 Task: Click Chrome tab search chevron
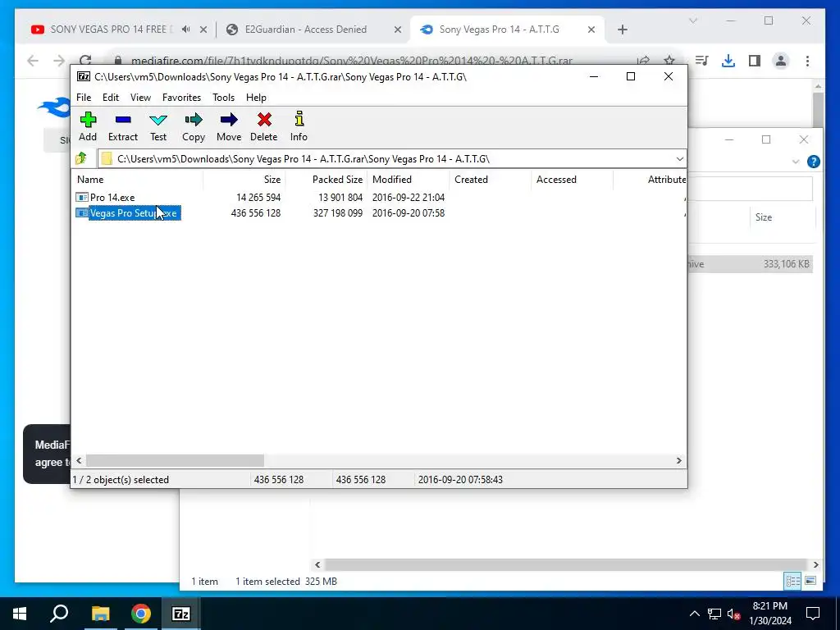pos(692,21)
